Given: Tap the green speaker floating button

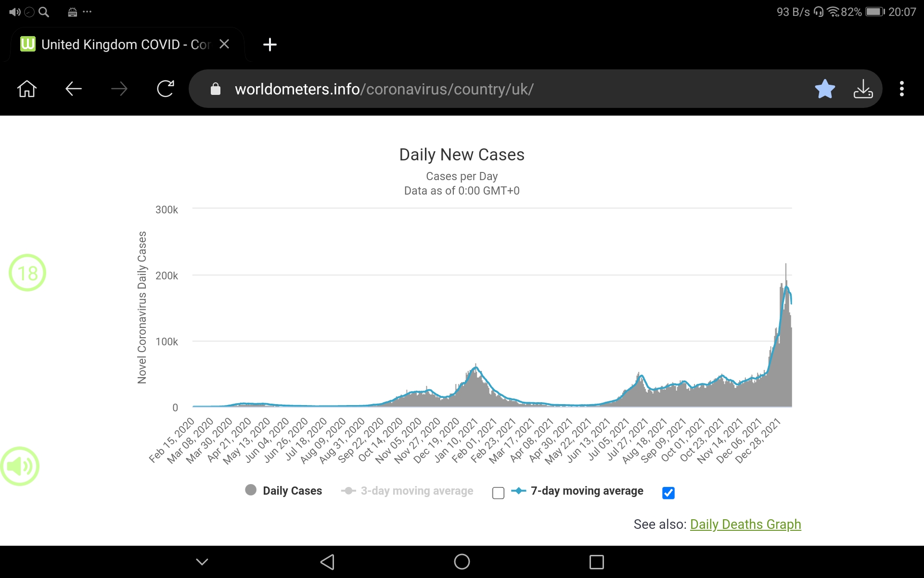Looking at the screenshot, I should tap(20, 466).
